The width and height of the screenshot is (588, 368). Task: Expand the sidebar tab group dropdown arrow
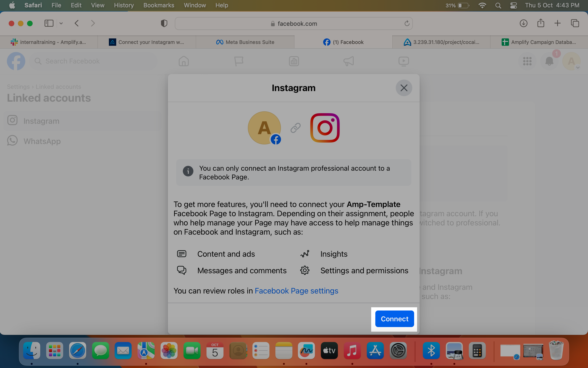[x=61, y=23]
